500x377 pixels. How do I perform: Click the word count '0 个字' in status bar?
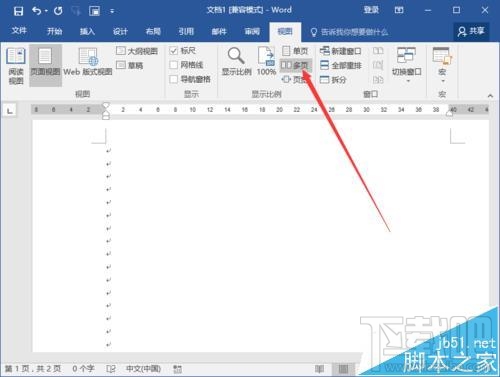83,368
